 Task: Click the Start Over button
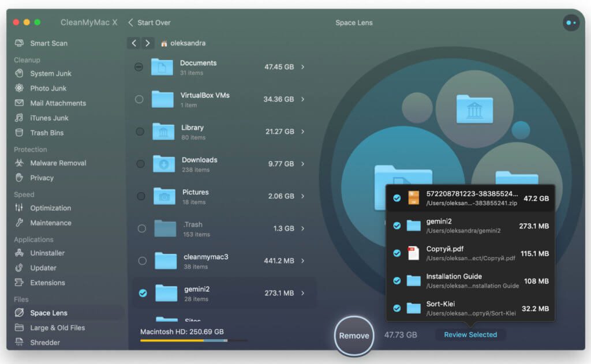149,22
